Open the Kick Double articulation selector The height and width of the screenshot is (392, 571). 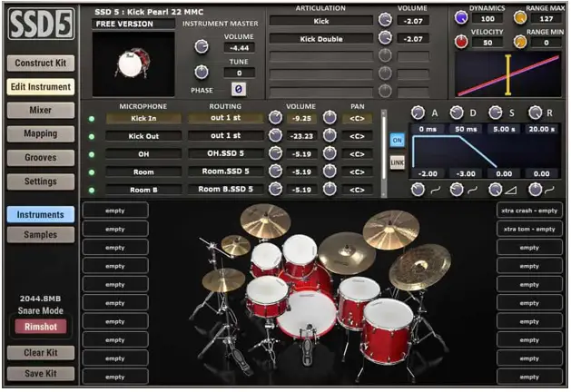point(321,39)
